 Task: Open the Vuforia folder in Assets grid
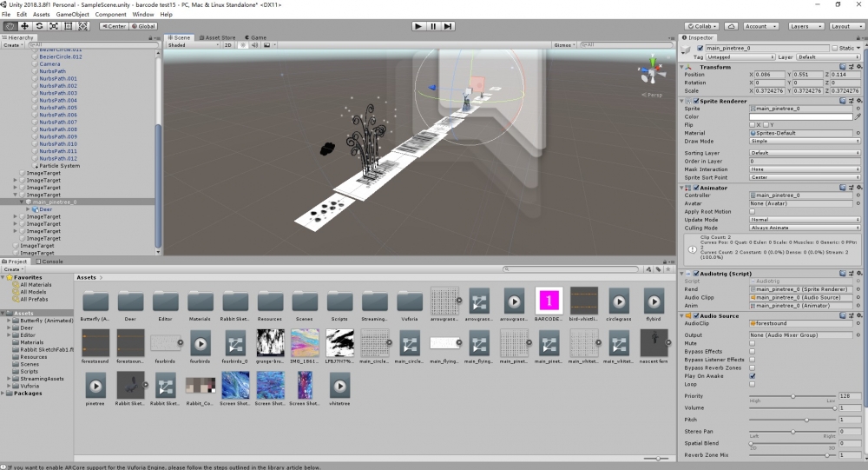[410, 302]
